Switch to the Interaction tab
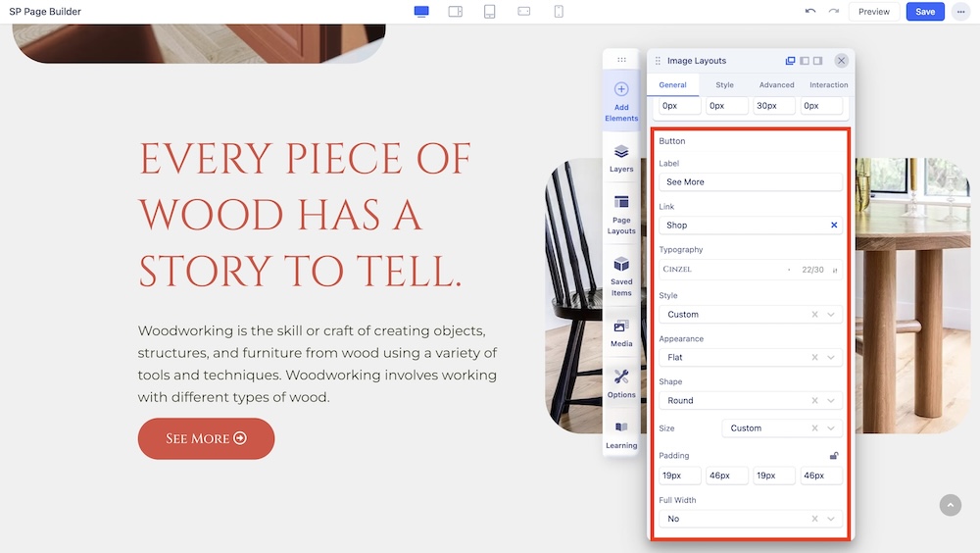Screen dimensions: 980x553 coord(828,85)
